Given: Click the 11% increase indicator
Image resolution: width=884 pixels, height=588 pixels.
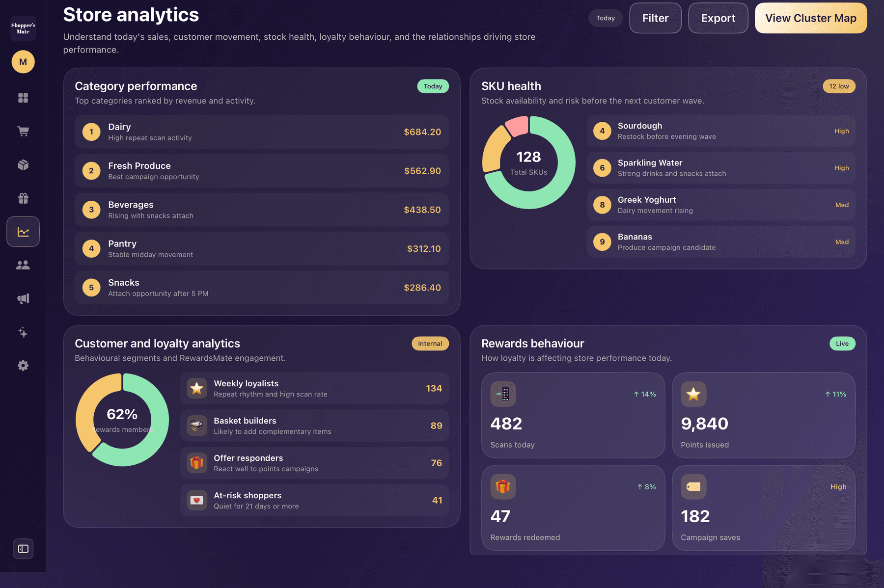Looking at the screenshot, I should click(x=835, y=394).
